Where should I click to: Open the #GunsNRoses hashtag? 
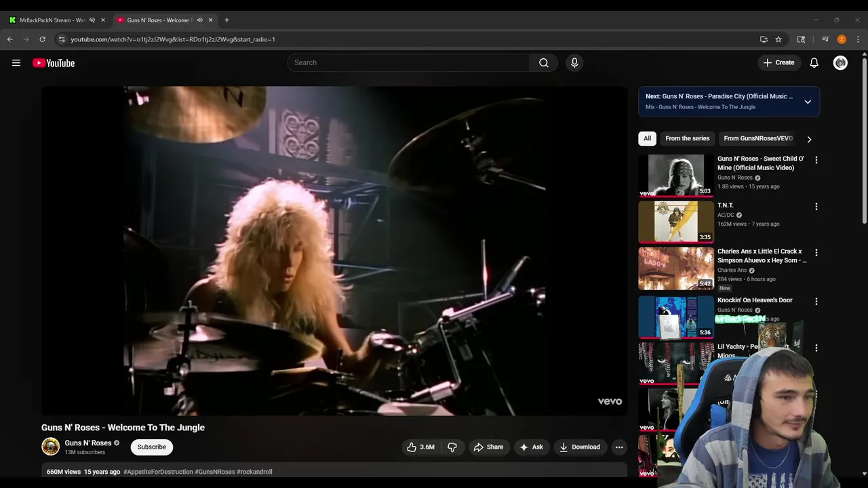[215, 472]
